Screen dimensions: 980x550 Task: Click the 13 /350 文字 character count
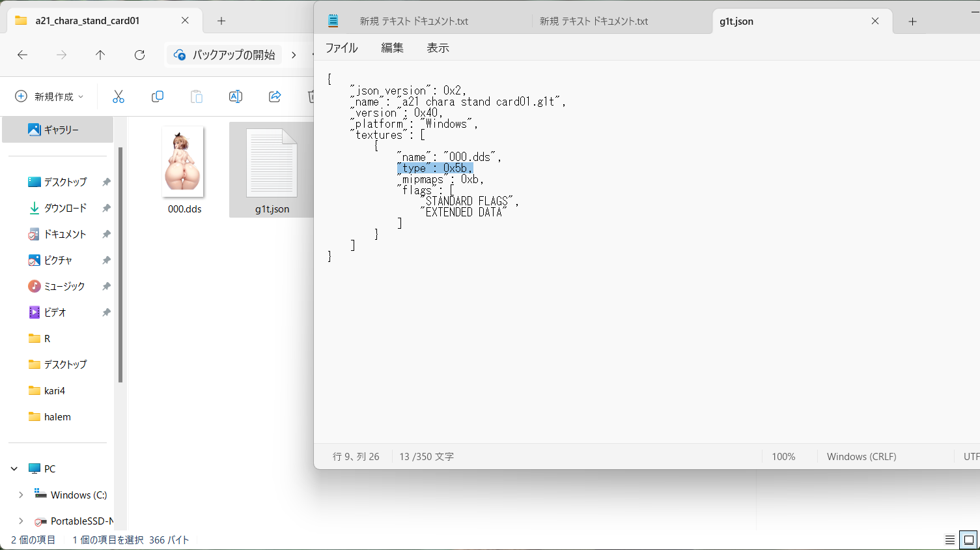[x=427, y=456]
